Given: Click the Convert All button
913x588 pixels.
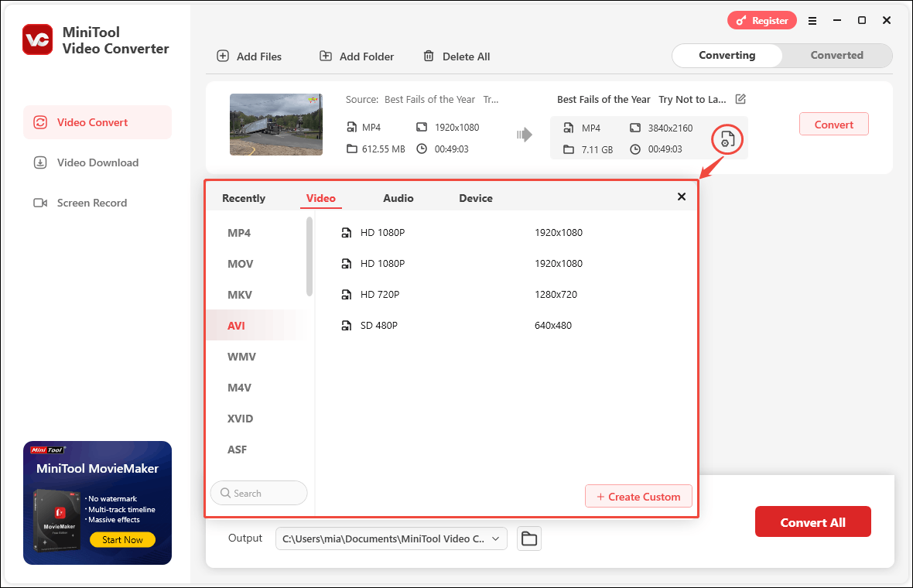Looking at the screenshot, I should click(813, 521).
